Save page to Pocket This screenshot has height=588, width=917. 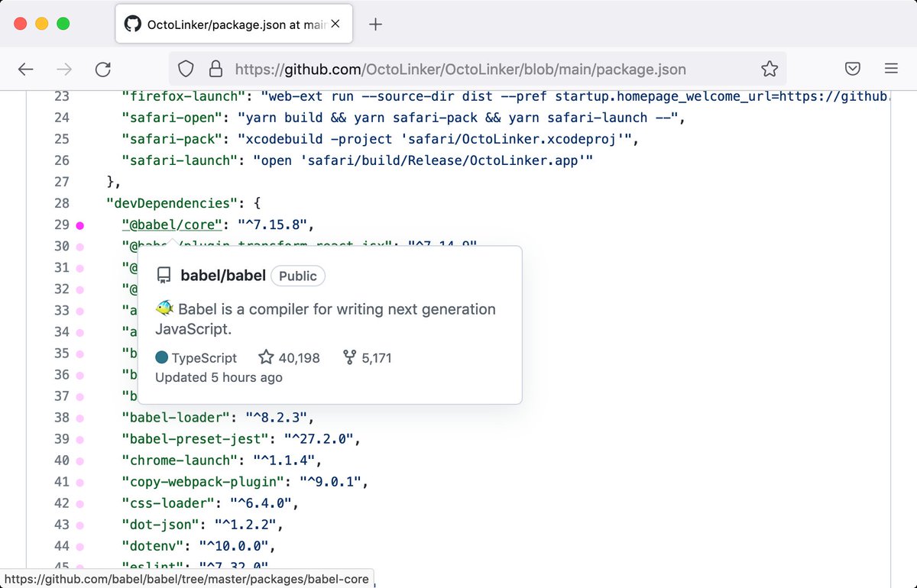click(854, 69)
